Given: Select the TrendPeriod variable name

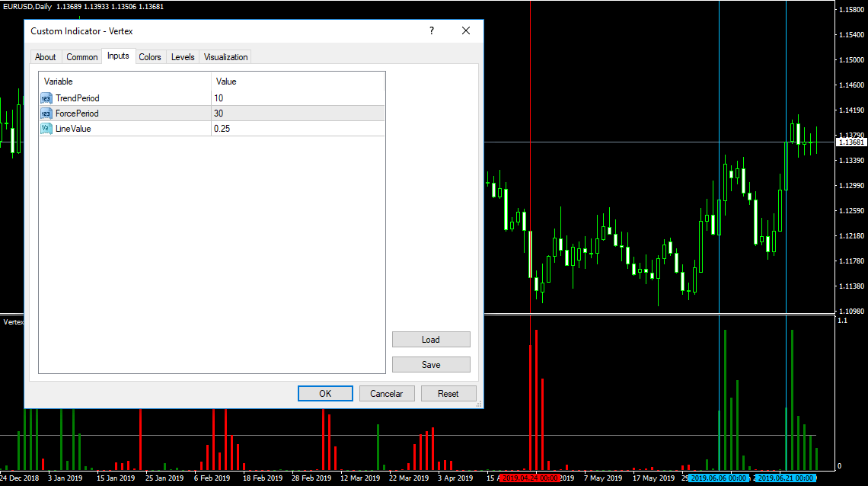Looking at the screenshot, I should [x=78, y=98].
